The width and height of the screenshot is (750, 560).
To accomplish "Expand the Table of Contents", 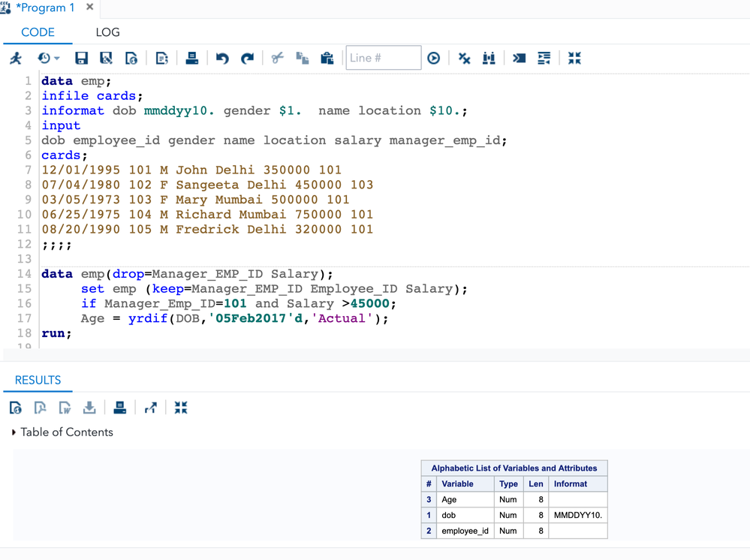I will pos(14,432).
